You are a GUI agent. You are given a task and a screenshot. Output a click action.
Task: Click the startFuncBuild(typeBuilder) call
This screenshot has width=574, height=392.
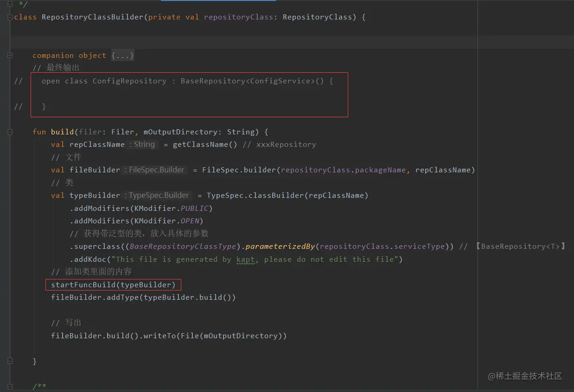coord(113,285)
